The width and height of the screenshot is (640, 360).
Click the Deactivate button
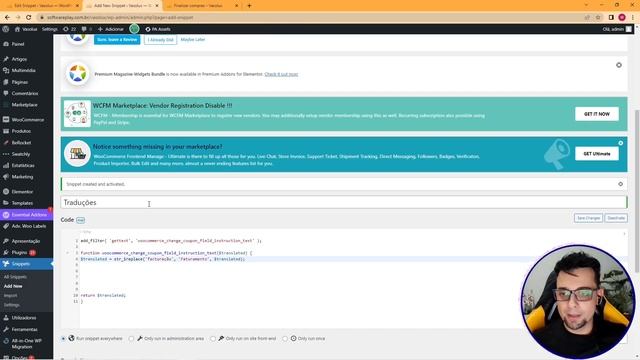(x=616, y=218)
